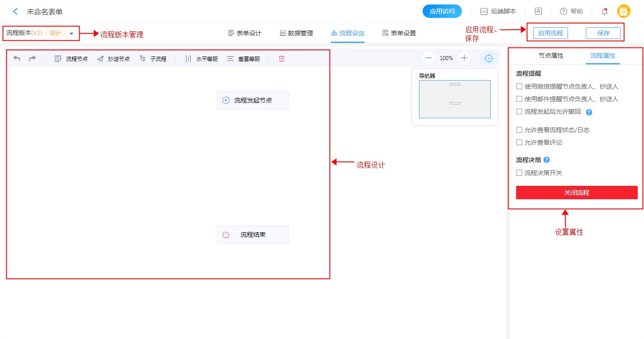This screenshot has width=644, height=339.
Task: Click the undo arrow icon
Action: [17, 59]
